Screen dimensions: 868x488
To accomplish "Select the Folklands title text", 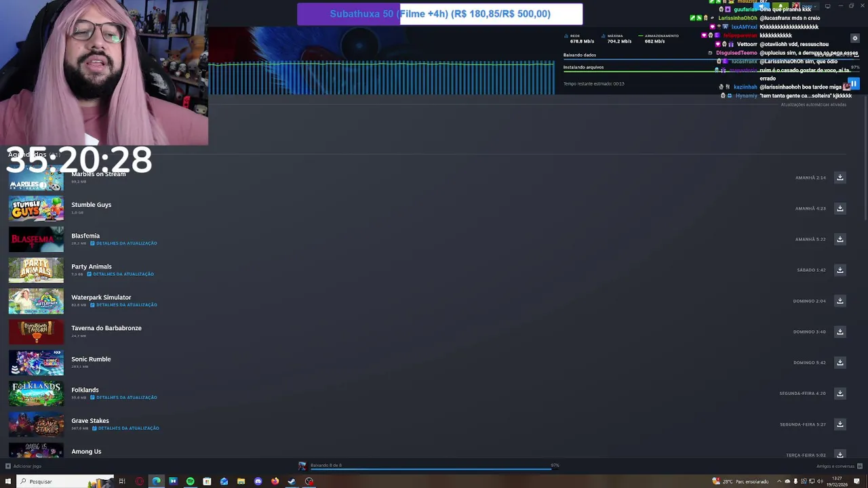I will (85, 390).
